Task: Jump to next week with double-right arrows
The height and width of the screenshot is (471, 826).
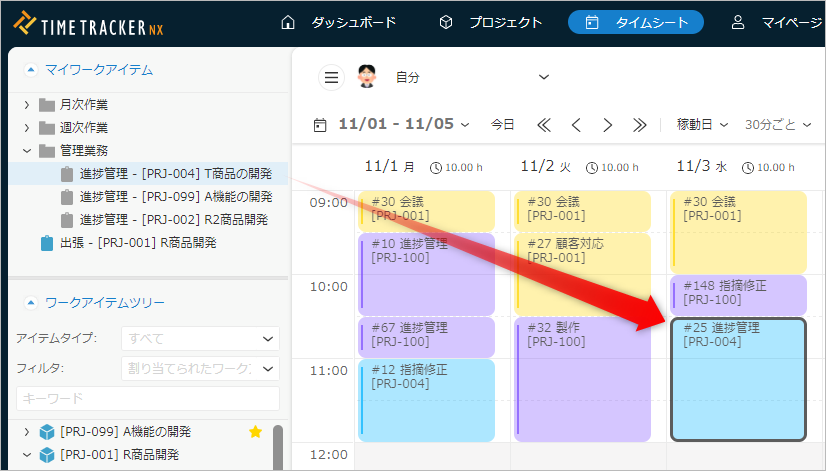Action: point(640,125)
